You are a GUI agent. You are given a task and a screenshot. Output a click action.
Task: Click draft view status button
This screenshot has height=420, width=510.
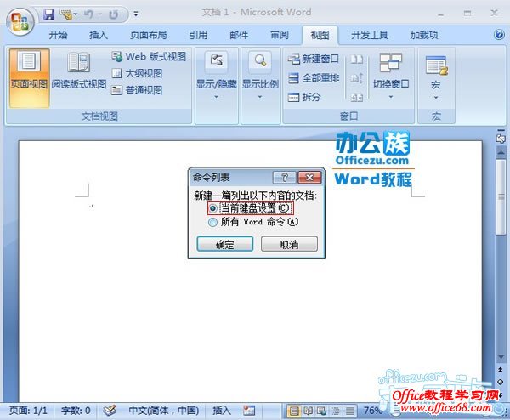(x=349, y=411)
